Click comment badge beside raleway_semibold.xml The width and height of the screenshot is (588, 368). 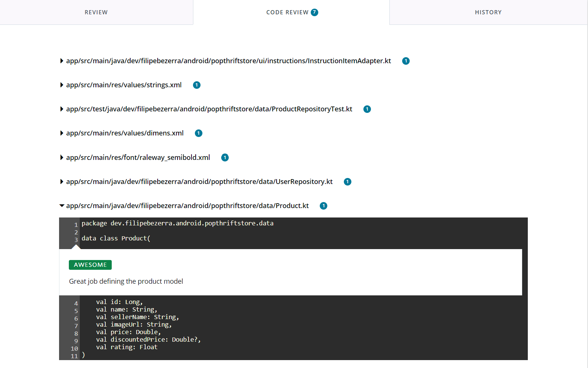(225, 158)
